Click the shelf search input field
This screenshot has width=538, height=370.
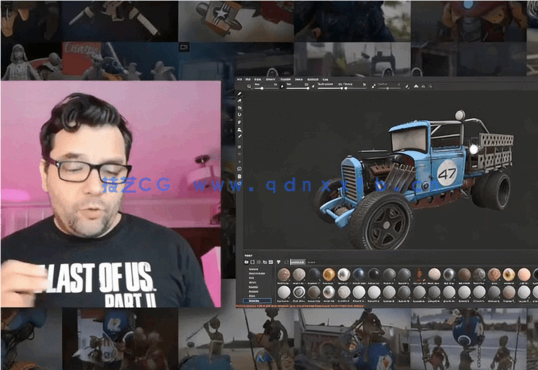click(x=297, y=262)
